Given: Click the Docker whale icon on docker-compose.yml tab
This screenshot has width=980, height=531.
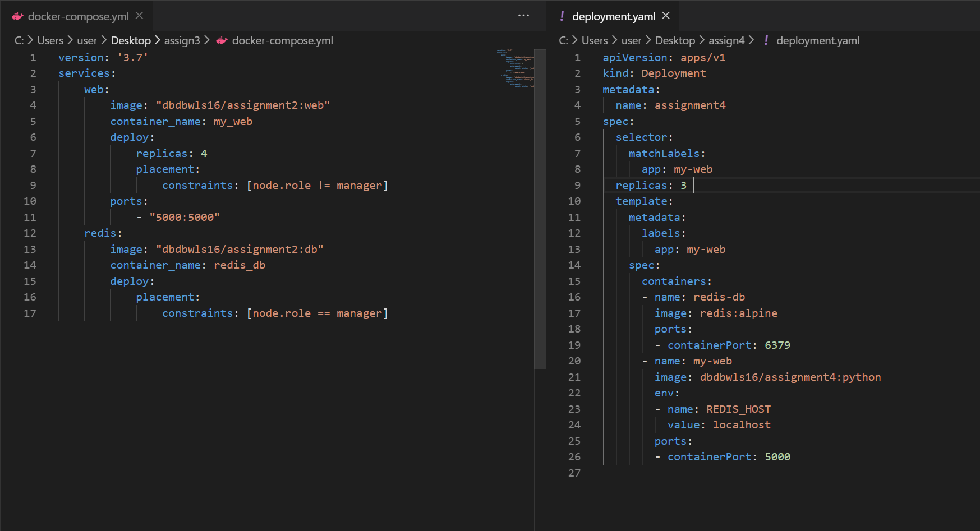Looking at the screenshot, I should click(18, 16).
